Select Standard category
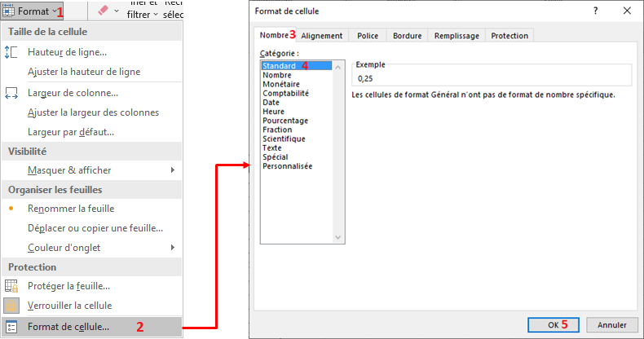Viewport: 644px width, 339px height. 296,66
